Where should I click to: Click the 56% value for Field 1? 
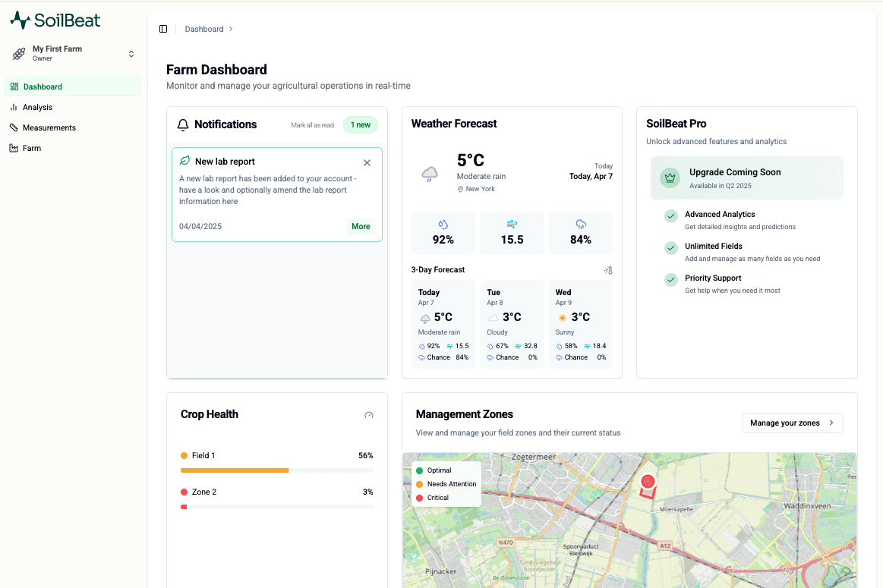click(365, 456)
